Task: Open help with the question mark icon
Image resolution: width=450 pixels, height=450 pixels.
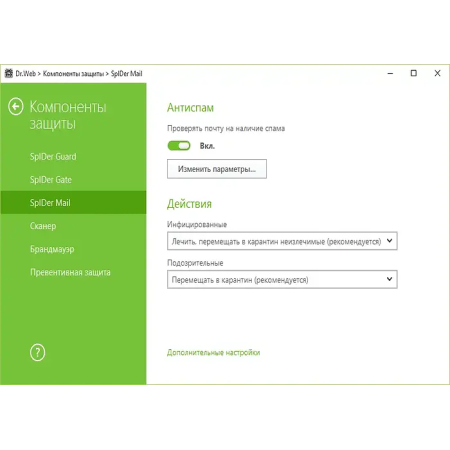Action: (x=37, y=352)
